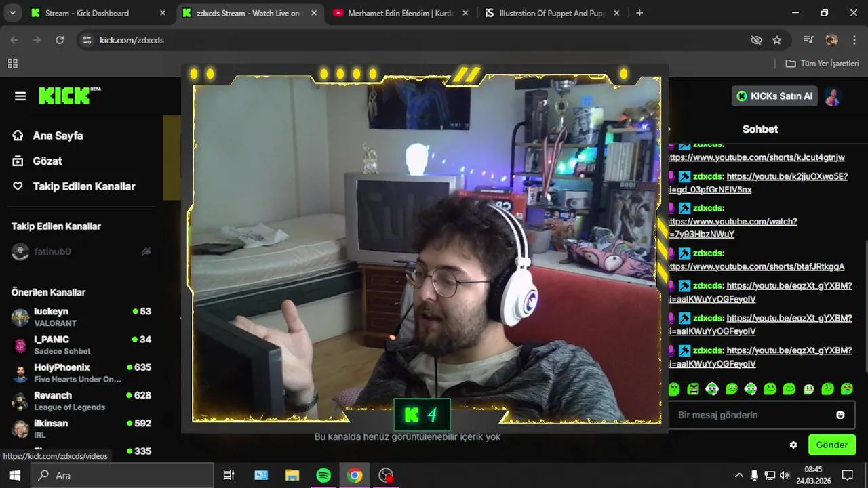Open the Gözat browse page
The height and width of the screenshot is (488, 868).
tap(37, 161)
